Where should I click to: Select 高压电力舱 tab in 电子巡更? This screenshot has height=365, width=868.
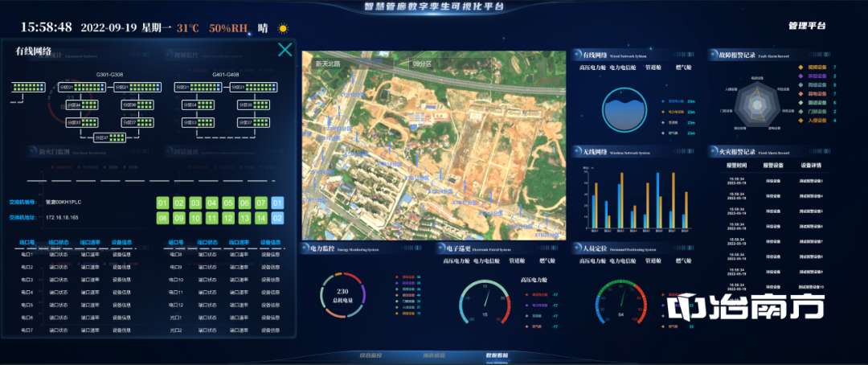pos(457,260)
